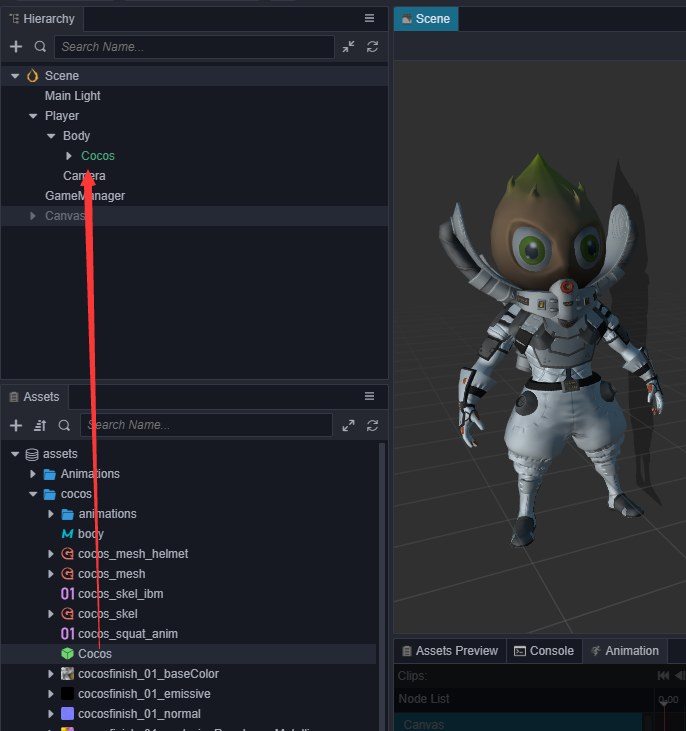Expand cocos_skel asset
This screenshot has width=686, height=731.
tap(51, 614)
